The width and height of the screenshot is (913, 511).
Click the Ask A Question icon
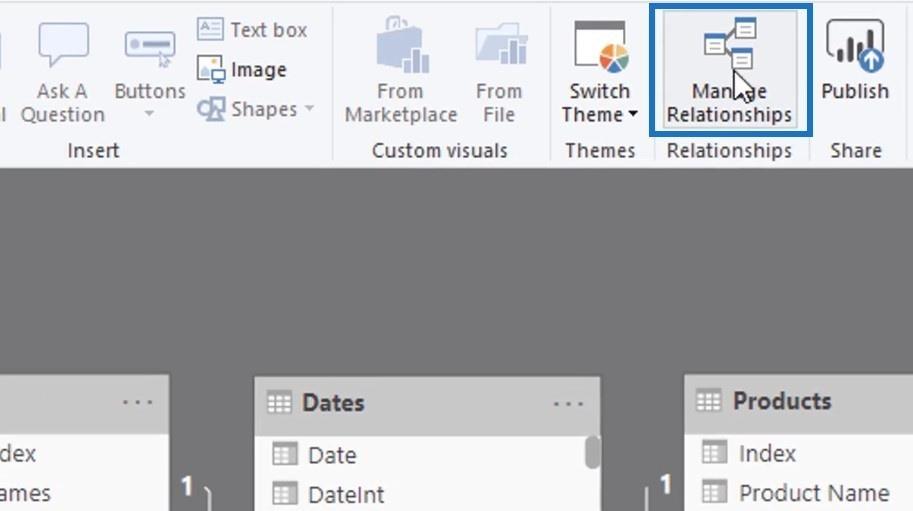point(63,47)
